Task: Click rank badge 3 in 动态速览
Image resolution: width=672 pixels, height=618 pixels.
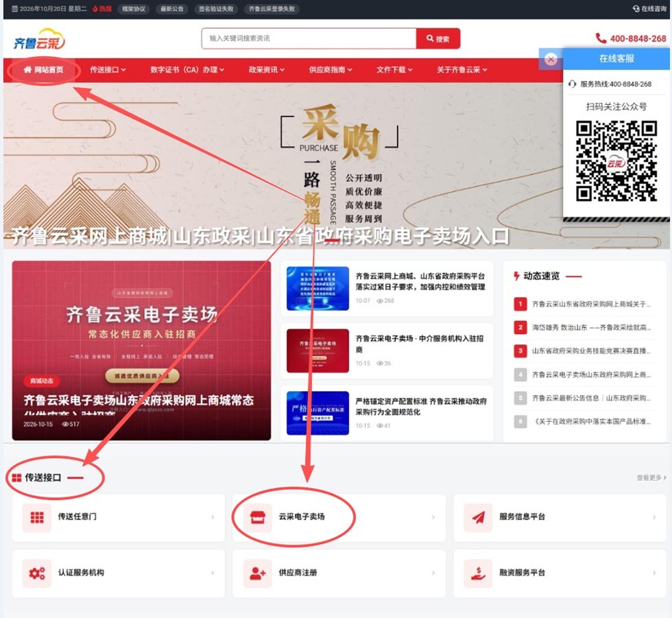Action: click(520, 351)
